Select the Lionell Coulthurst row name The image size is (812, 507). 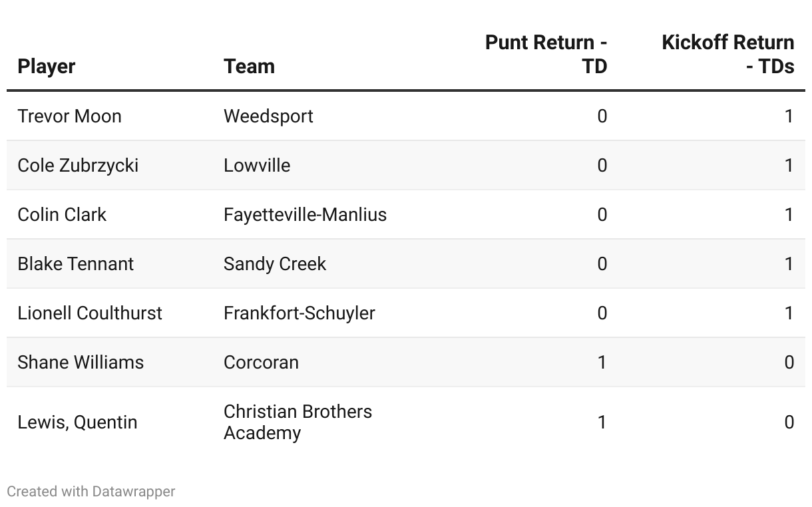point(90,313)
